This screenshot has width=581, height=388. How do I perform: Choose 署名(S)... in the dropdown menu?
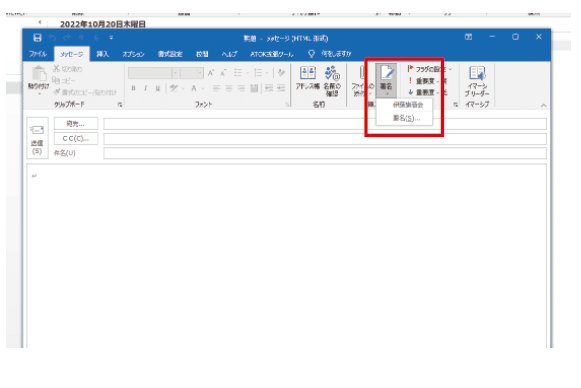pyautogui.click(x=405, y=118)
